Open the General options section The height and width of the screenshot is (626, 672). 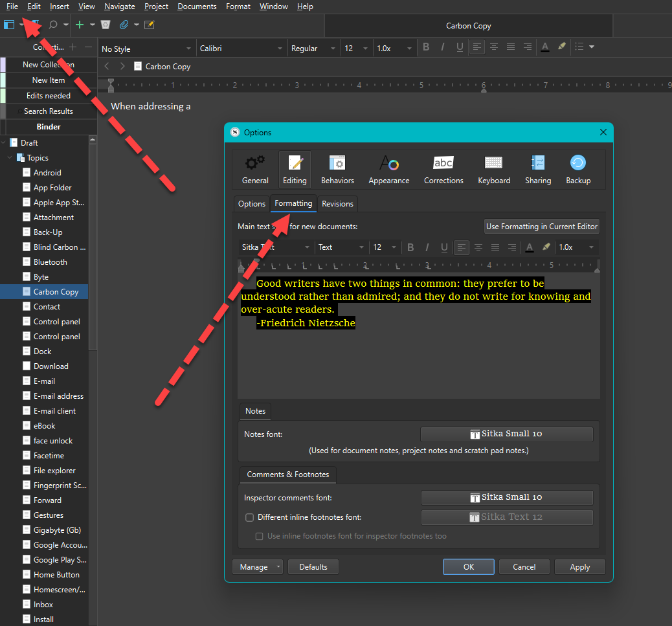coord(255,170)
